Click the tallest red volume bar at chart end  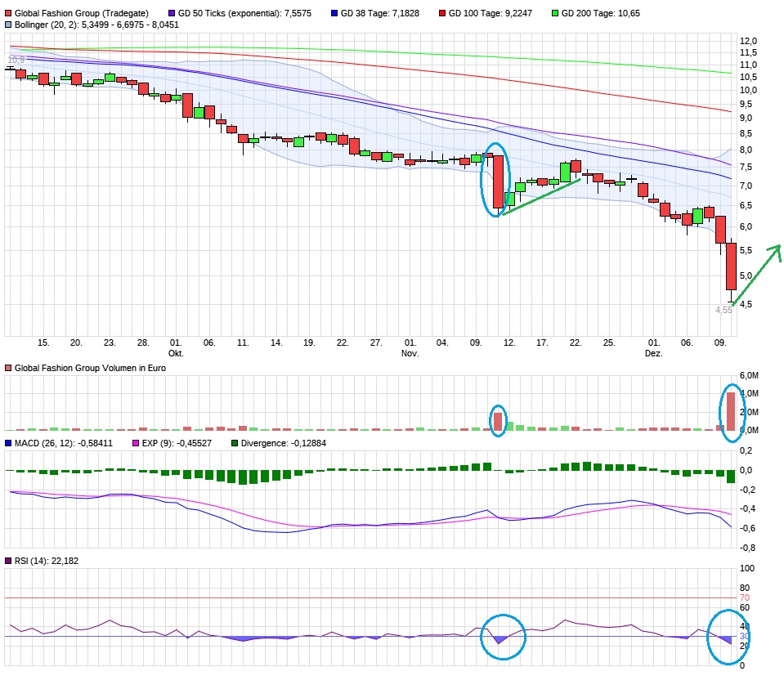point(731,411)
